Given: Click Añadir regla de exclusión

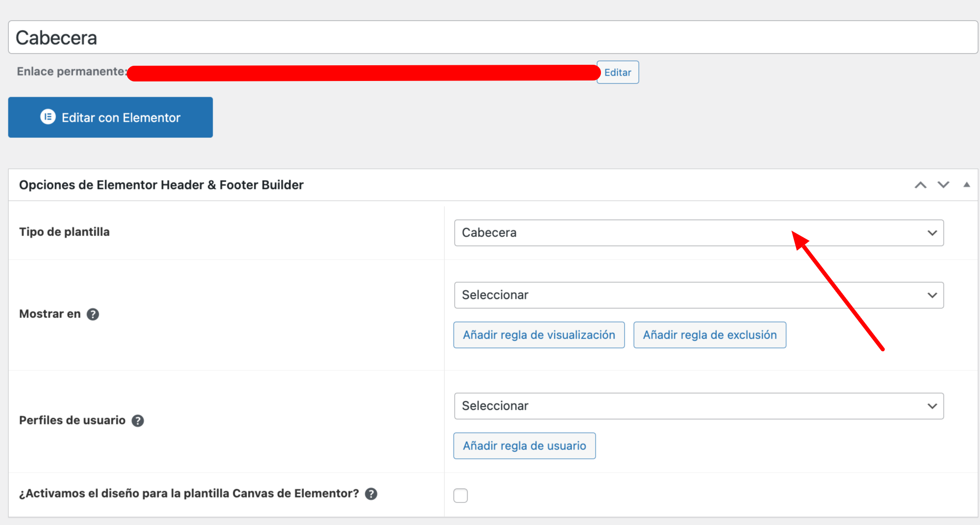Looking at the screenshot, I should pos(710,335).
